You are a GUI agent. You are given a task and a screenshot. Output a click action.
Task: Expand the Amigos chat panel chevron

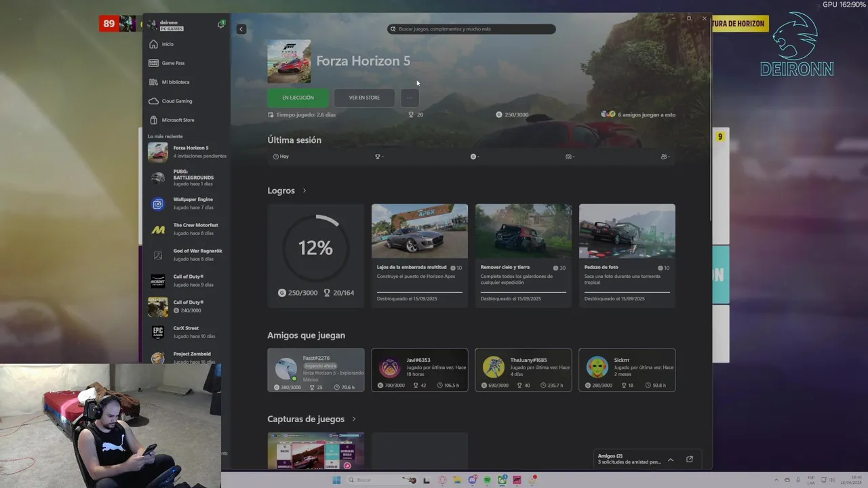pos(671,460)
